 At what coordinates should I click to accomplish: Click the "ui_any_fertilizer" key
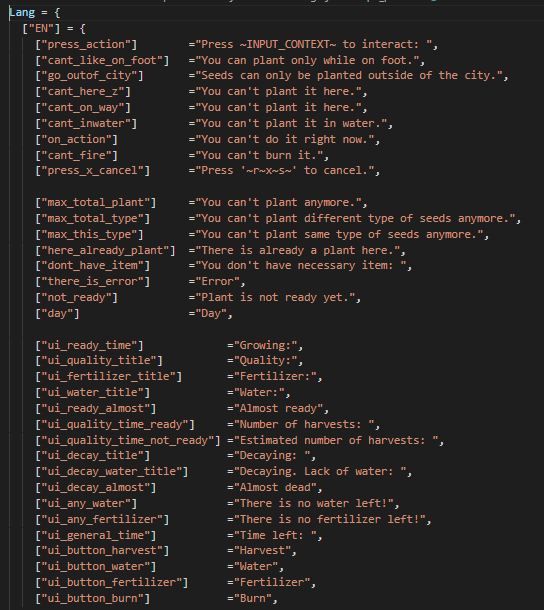click(102, 519)
